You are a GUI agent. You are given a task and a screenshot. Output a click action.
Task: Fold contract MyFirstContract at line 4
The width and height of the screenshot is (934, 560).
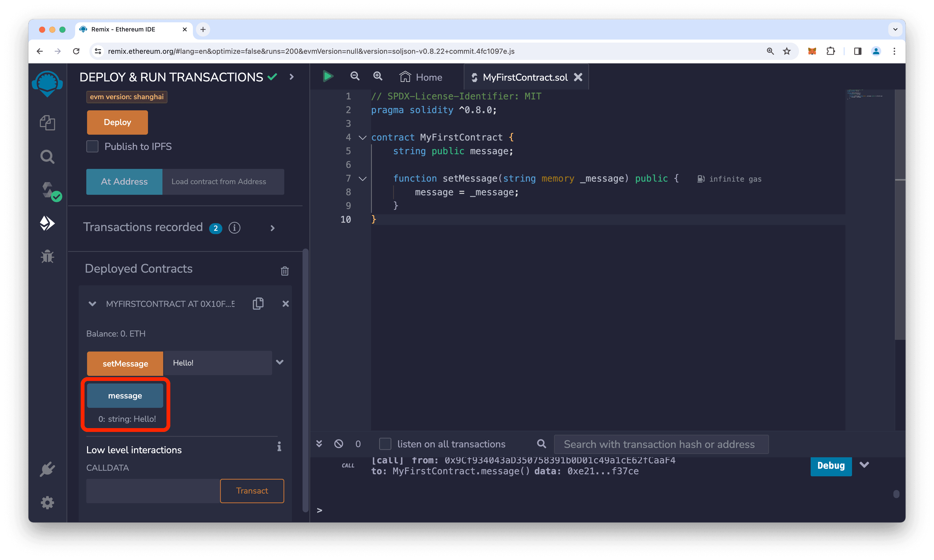coord(362,137)
